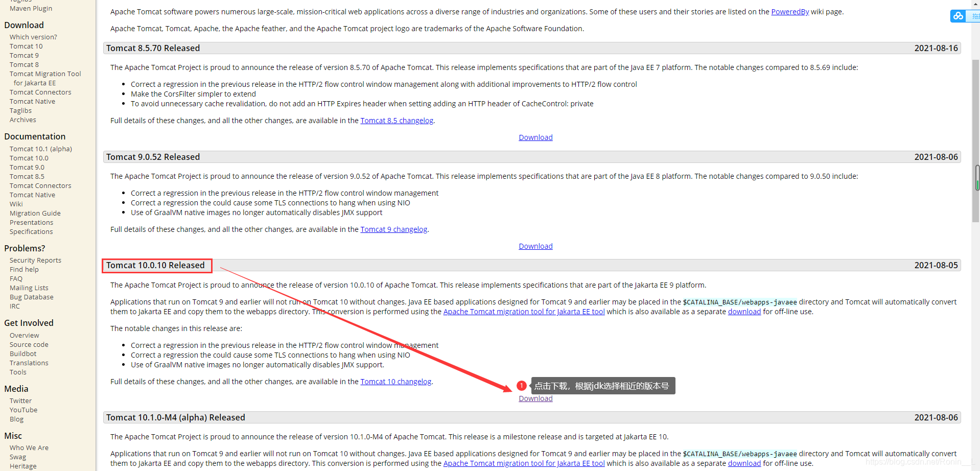Click Download under Tomcat 10.0.10 release
This screenshot has height=471, width=980.
tap(535, 398)
